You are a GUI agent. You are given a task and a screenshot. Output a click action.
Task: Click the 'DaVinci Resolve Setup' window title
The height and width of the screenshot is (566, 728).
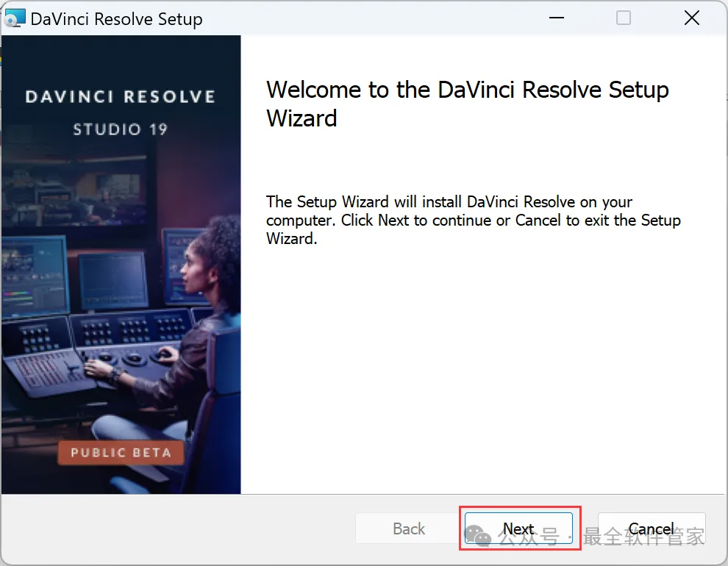click(116, 19)
